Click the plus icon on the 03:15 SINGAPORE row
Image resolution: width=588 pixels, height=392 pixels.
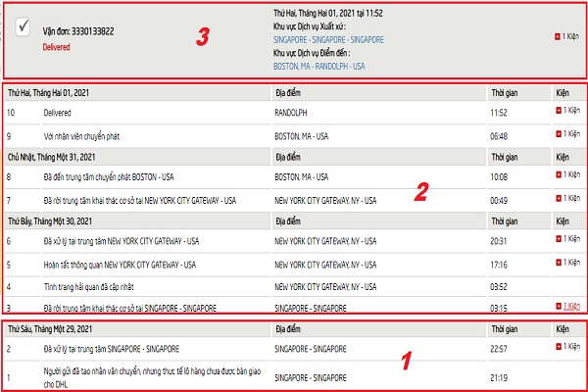coord(559,307)
